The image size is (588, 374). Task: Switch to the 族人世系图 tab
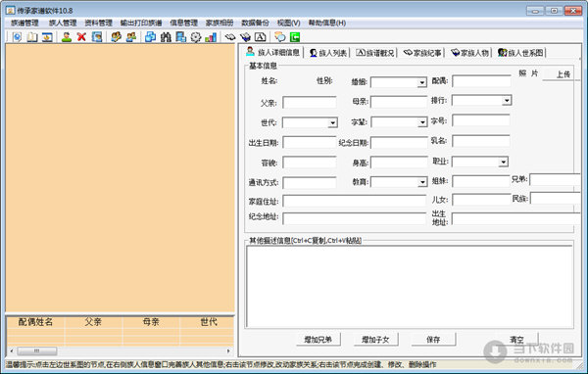pyautogui.click(x=520, y=53)
